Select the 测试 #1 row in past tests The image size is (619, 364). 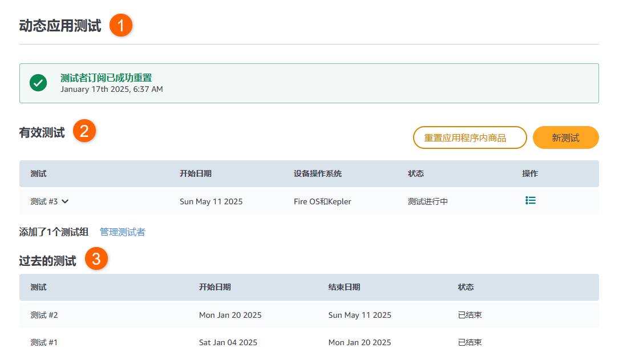tap(44, 342)
